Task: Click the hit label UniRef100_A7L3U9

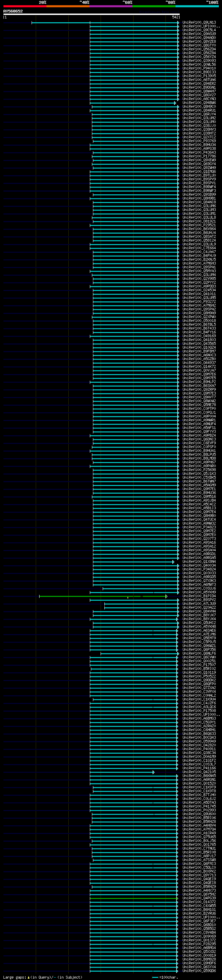Action: click(199, 604)
